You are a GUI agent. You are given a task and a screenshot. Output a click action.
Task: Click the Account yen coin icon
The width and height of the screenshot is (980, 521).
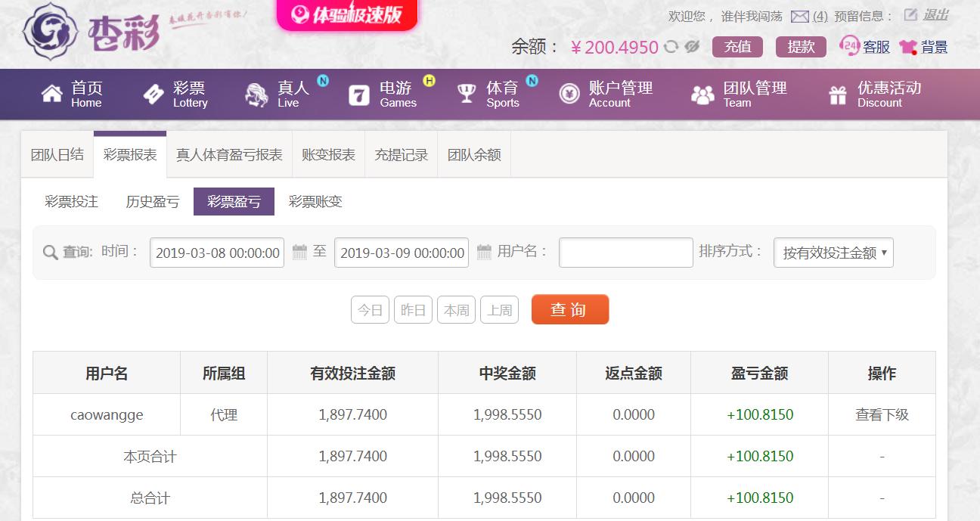(569, 94)
